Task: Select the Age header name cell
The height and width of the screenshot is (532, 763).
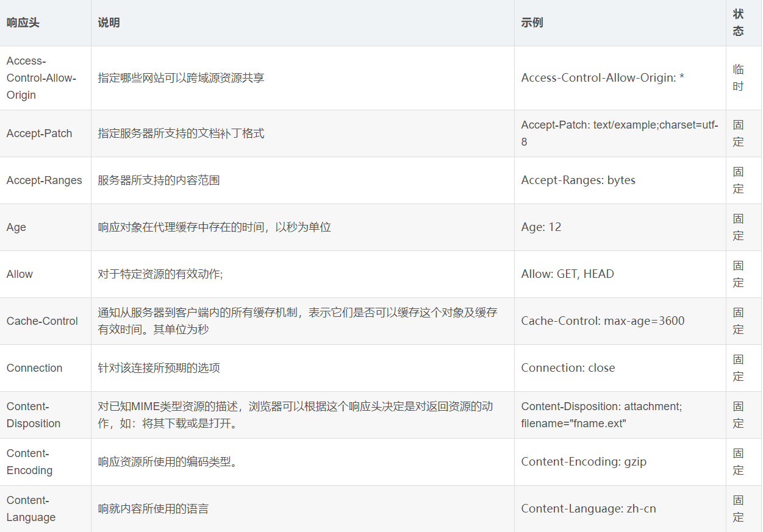Action: pos(16,227)
